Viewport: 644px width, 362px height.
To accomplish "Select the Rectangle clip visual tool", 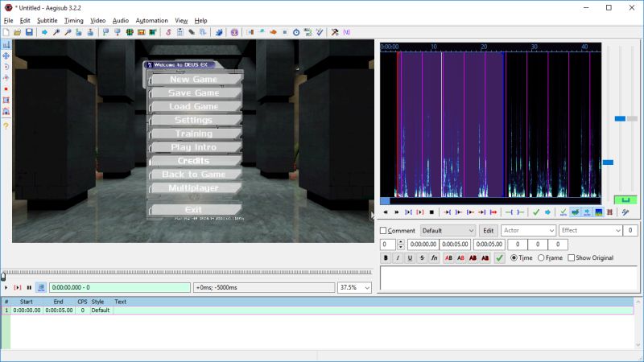I will click(x=6, y=100).
